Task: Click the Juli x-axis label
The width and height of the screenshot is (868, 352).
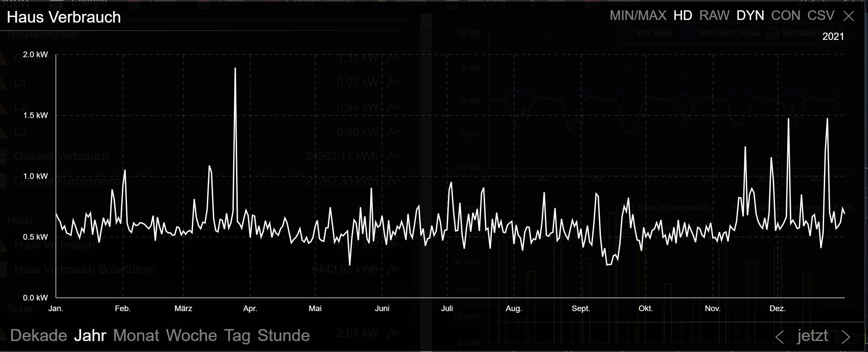Action: [x=447, y=308]
